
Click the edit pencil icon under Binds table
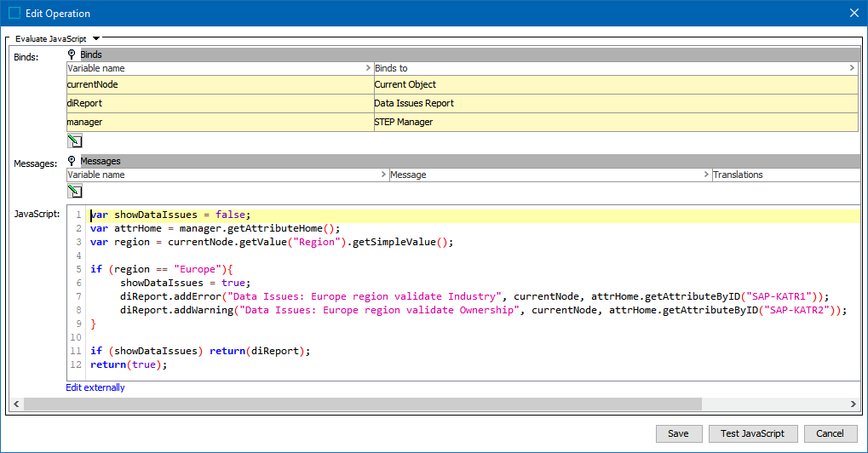coord(75,141)
